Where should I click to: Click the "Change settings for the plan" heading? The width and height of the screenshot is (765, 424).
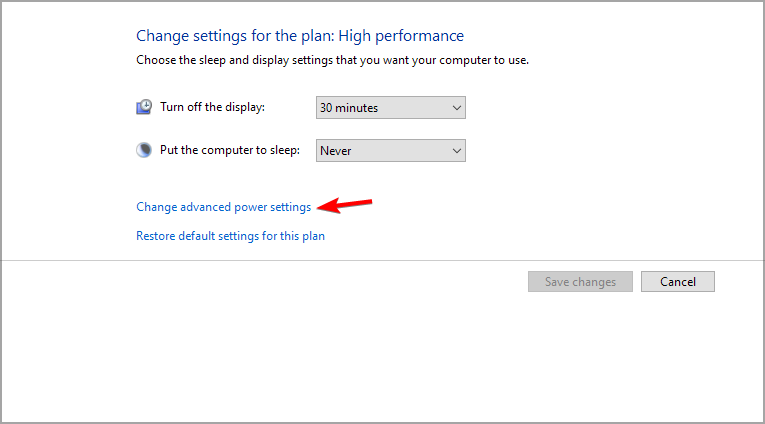[x=235, y=36]
